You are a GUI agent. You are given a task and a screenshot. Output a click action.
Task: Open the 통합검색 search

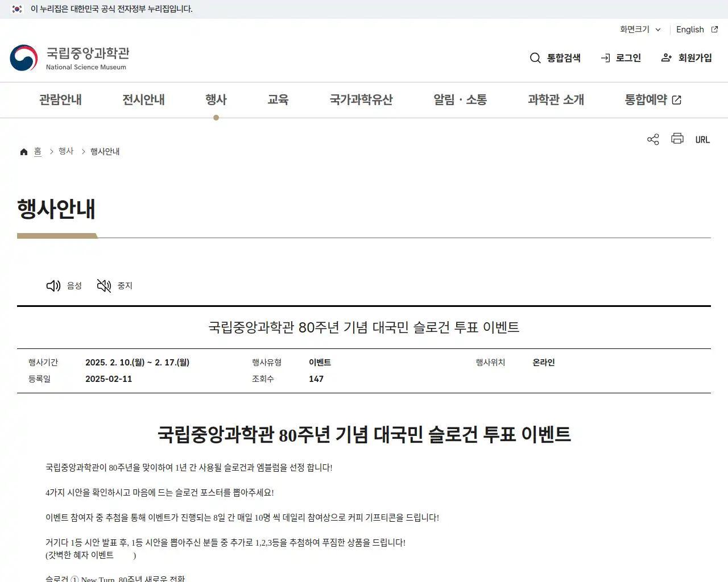(x=555, y=57)
